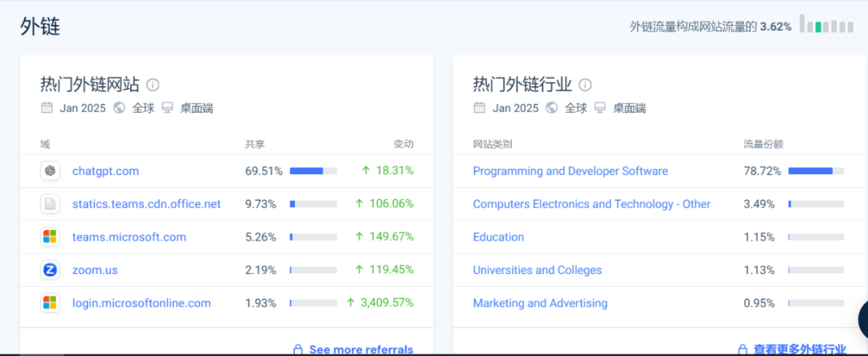Open the login.microsoftonline.com link
Screen dimensions: 868x356
click(x=141, y=304)
